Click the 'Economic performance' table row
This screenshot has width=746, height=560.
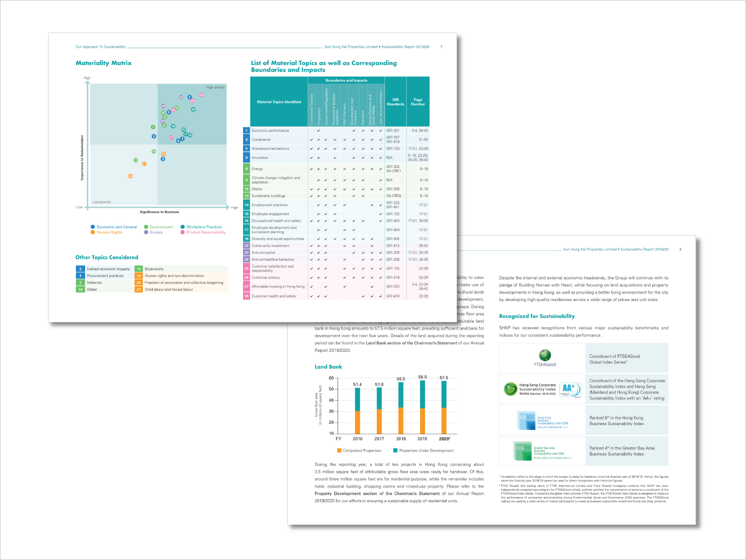click(x=336, y=131)
